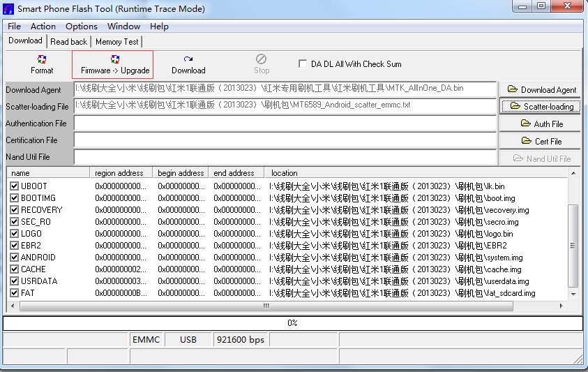Toggle the RECOVERY partition checkbox

coord(14,210)
